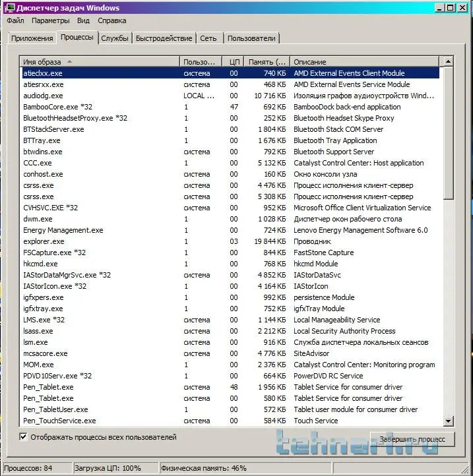Click the Task Manager title bar icon
This screenshot has height=476, width=473.
[10, 8]
